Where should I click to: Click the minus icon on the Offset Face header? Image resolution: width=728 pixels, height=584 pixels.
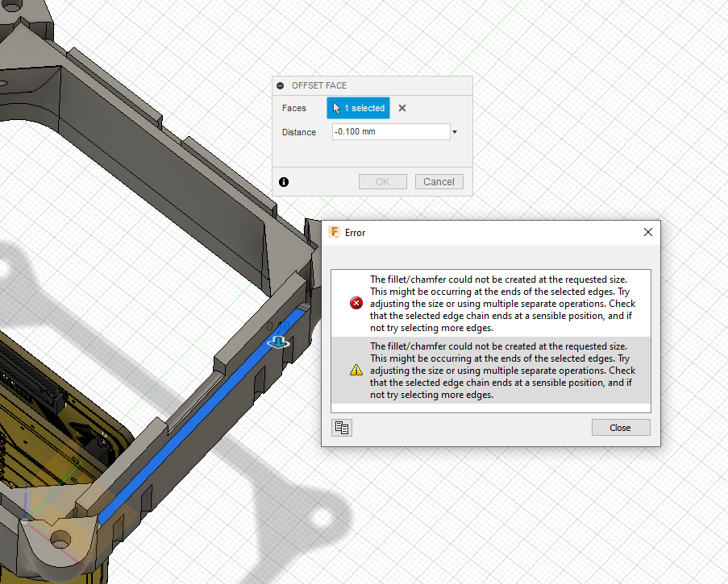pyautogui.click(x=280, y=85)
